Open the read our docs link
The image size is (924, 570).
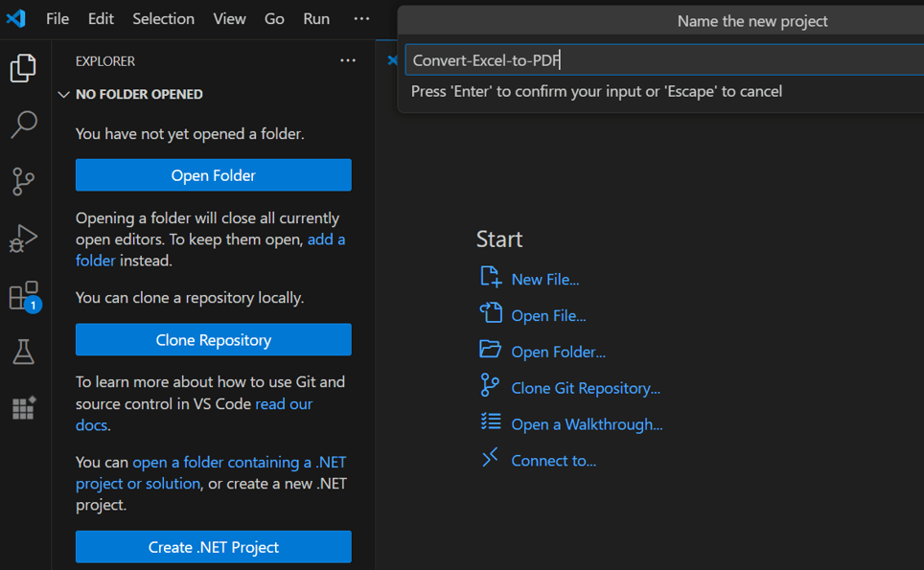283,403
